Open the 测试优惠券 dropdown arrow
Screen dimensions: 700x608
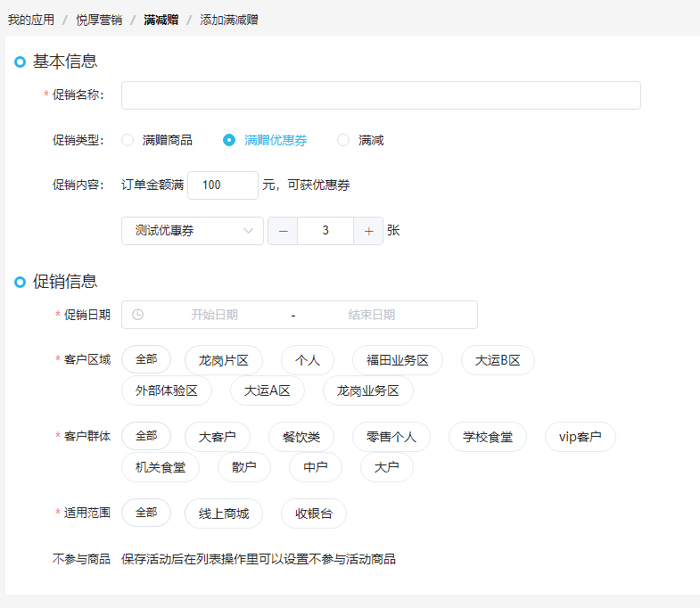[x=248, y=231]
